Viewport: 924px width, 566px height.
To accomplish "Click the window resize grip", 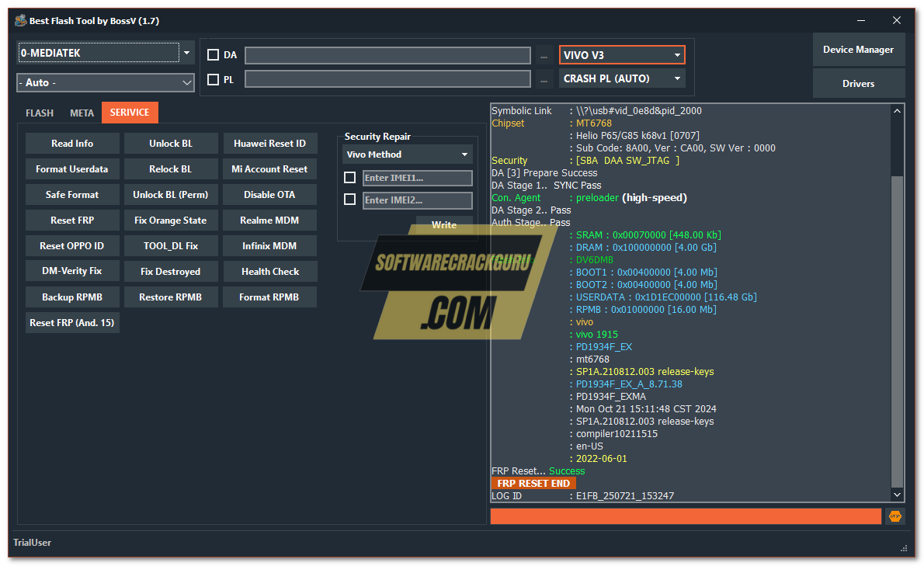I will (x=903, y=548).
